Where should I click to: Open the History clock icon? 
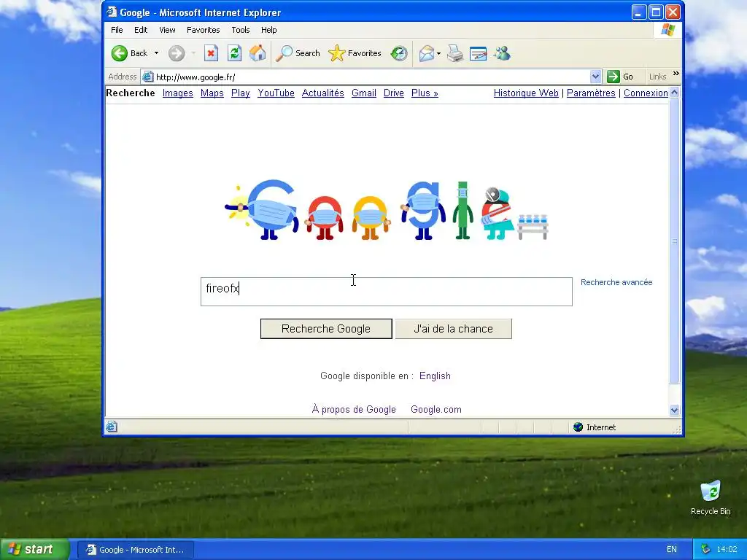pos(399,53)
